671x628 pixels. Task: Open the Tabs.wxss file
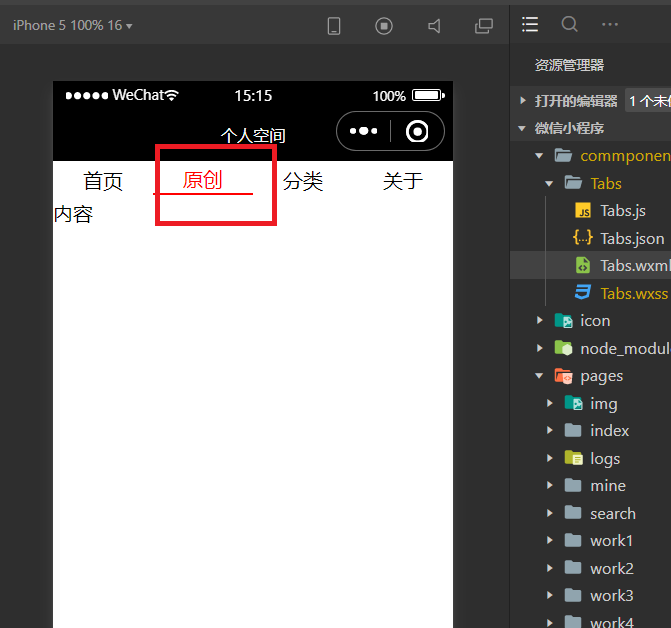coord(634,294)
